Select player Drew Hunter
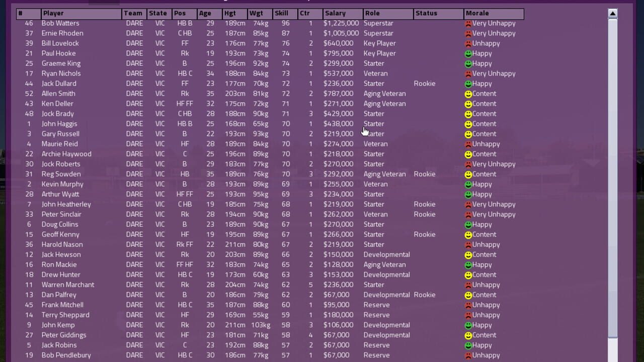Viewport: 644px width, 362px height. coord(61,275)
